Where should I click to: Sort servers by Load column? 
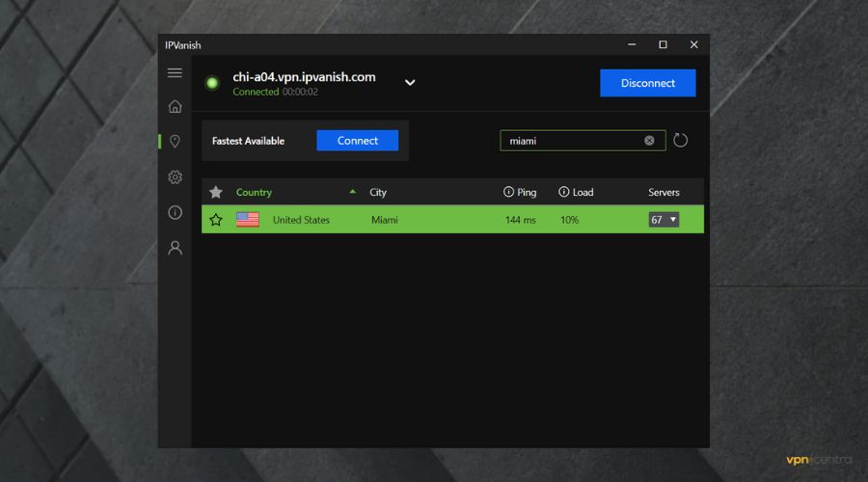tap(583, 192)
